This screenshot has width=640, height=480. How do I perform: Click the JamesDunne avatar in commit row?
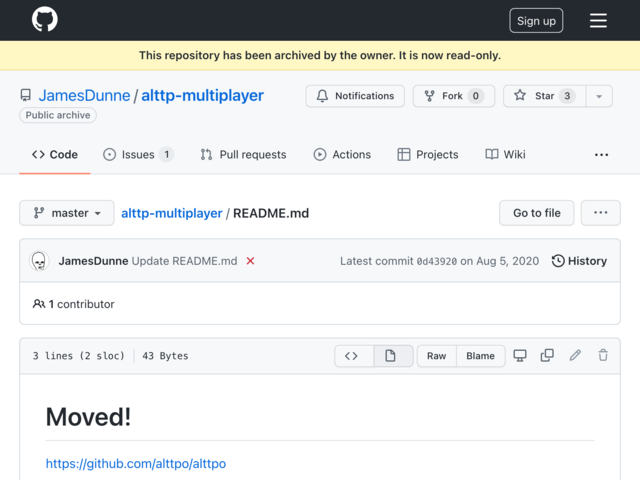tap(39, 261)
